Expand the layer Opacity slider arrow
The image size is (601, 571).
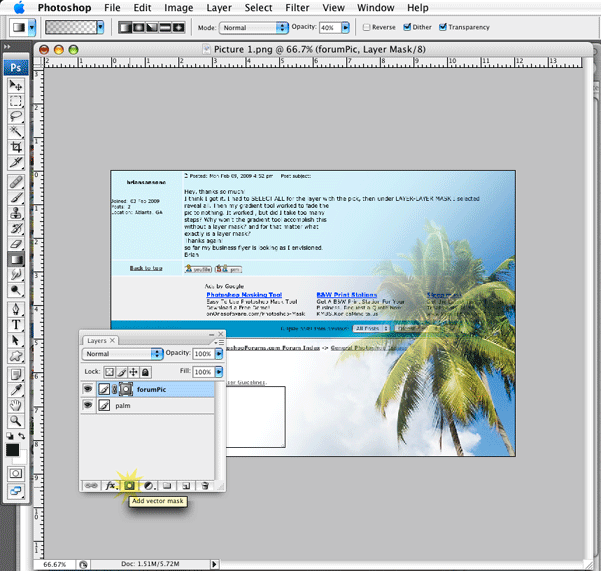coord(220,354)
